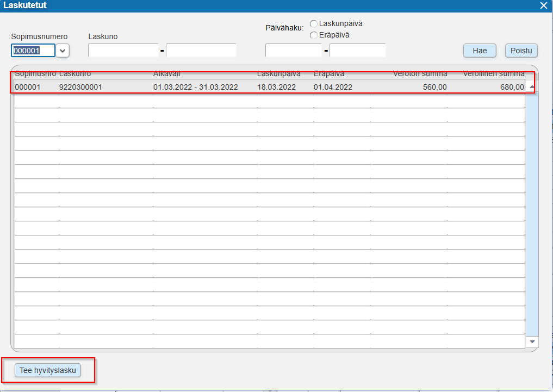The width and height of the screenshot is (553, 392).
Task: Click the Eräpäivä column header
Action: pyautogui.click(x=328, y=74)
